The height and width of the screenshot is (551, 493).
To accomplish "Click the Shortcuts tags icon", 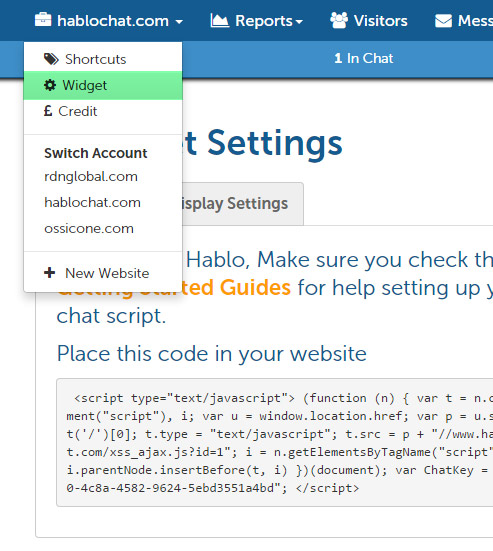I will [51, 59].
